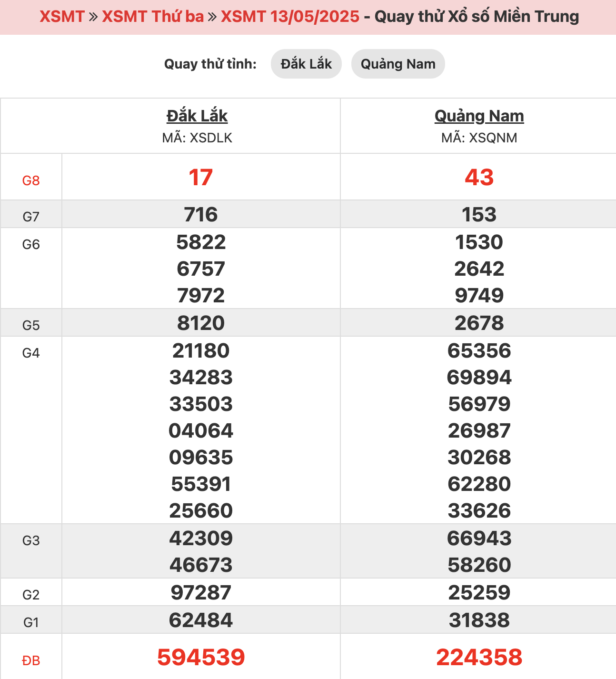The width and height of the screenshot is (616, 679).
Task: Click the red G8 row label
Action: pos(31,180)
